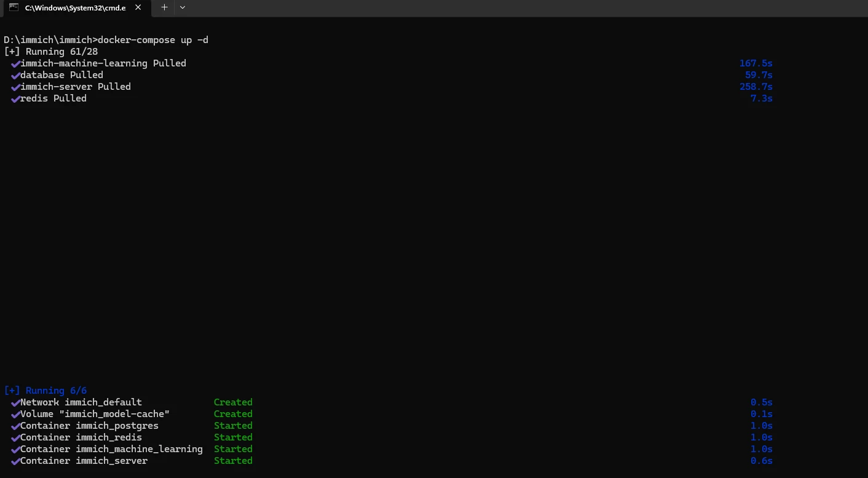Click the docker-compose up -d command text
Screen dimensions: 868x478
153,40
